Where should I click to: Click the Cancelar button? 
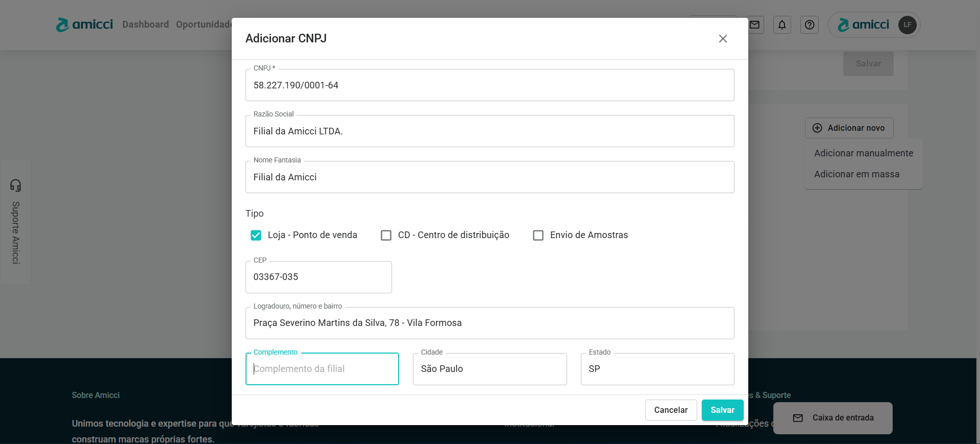(671, 410)
